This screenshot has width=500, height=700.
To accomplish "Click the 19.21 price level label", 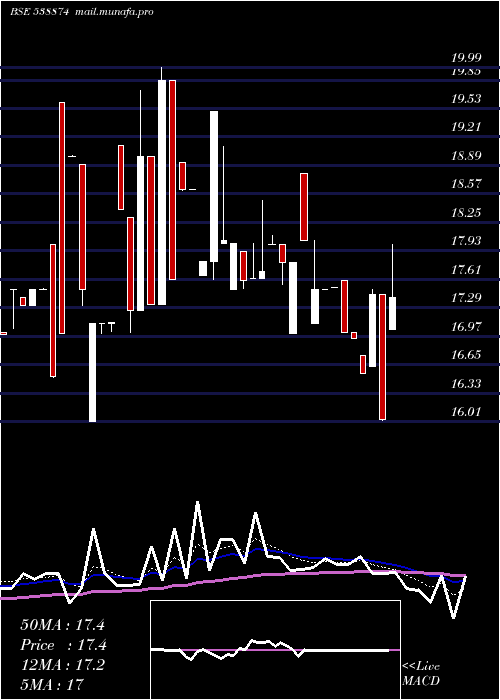I will click(466, 127).
